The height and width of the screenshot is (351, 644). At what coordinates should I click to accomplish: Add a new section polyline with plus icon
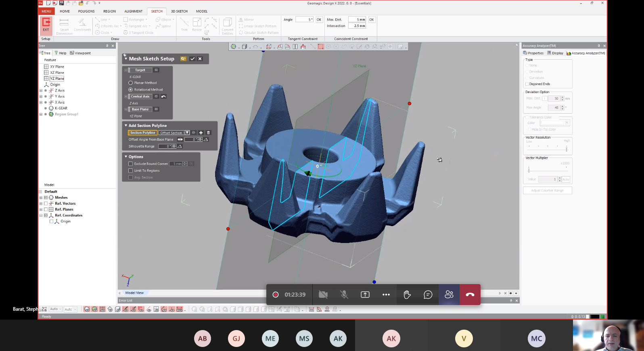[x=201, y=133]
